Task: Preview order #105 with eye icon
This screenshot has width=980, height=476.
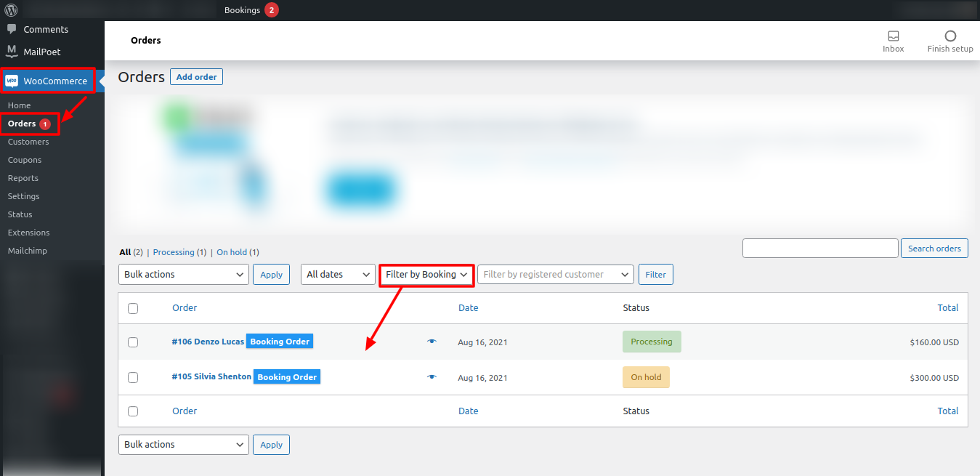Action: (x=432, y=377)
